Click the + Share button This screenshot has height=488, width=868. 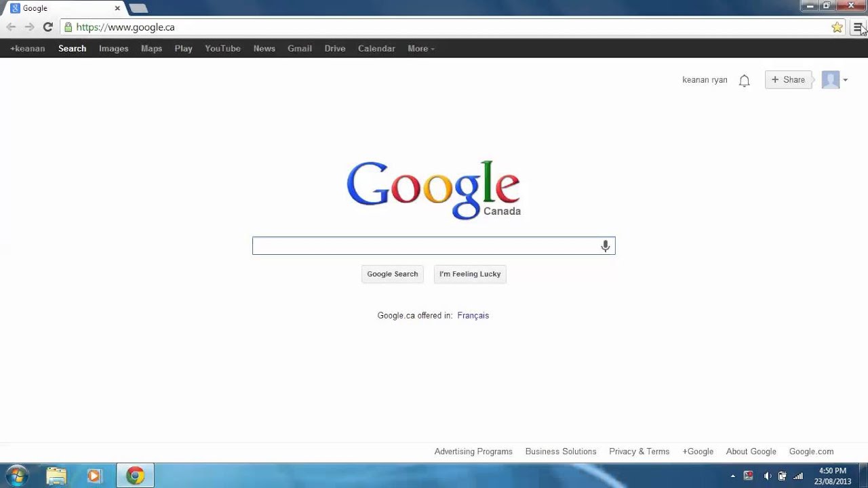[788, 80]
